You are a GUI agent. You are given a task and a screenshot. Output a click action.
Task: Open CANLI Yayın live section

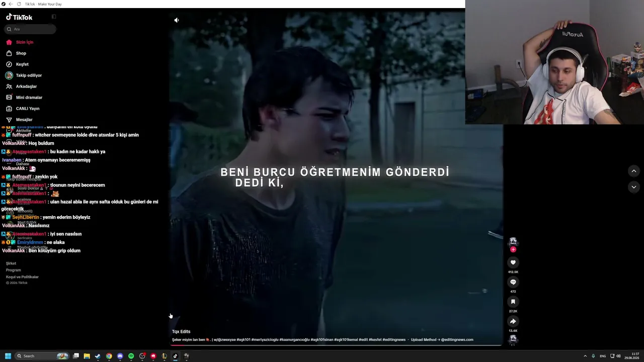point(23,109)
